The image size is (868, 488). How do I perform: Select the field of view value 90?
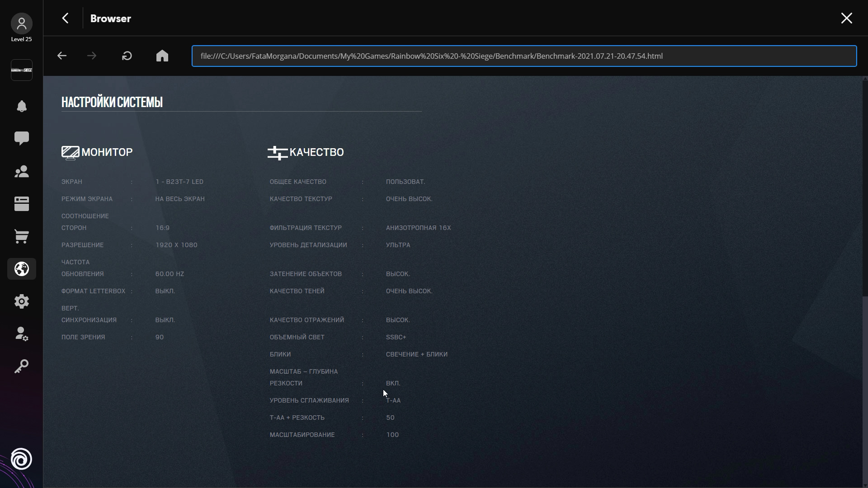[160, 337]
